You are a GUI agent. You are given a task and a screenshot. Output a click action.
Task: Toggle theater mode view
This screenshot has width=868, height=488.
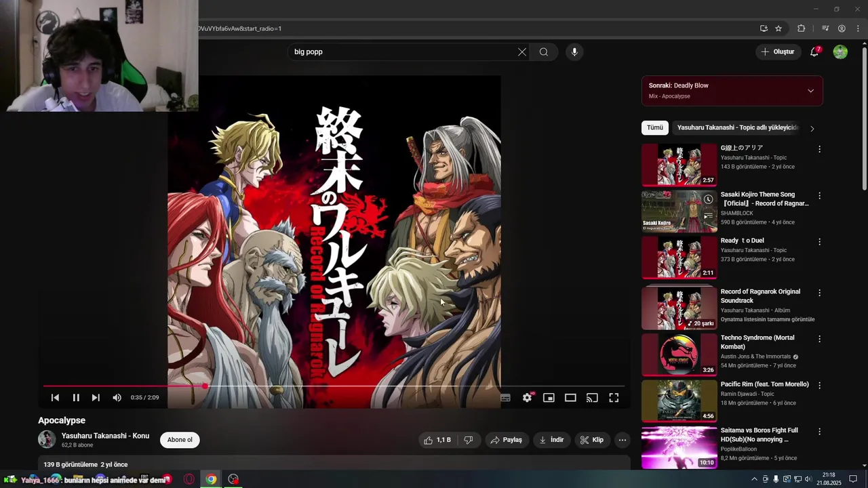pyautogui.click(x=570, y=398)
